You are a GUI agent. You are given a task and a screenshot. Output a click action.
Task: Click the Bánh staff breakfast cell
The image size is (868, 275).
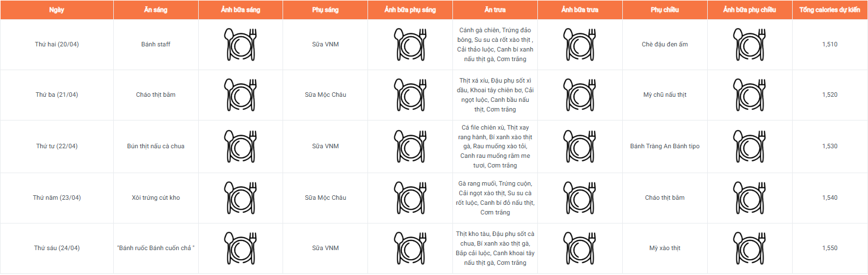pyautogui.click(x=156, y=44)
